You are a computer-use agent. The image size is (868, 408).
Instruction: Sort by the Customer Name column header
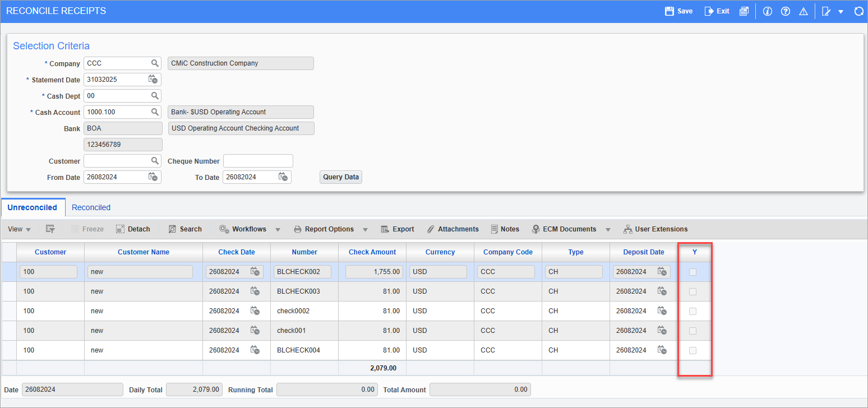[x=144, y=252]
